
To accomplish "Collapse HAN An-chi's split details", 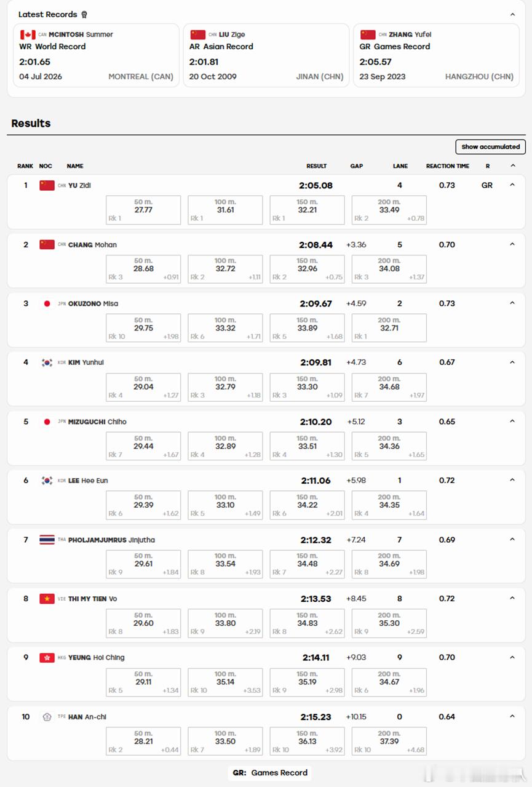I will tap(512, 717).
